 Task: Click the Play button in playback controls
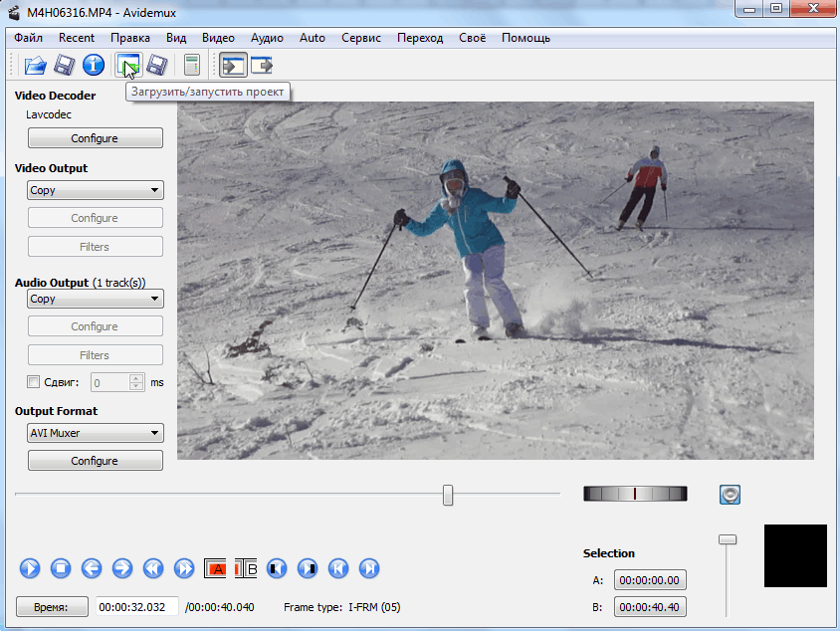pos(30,568)
